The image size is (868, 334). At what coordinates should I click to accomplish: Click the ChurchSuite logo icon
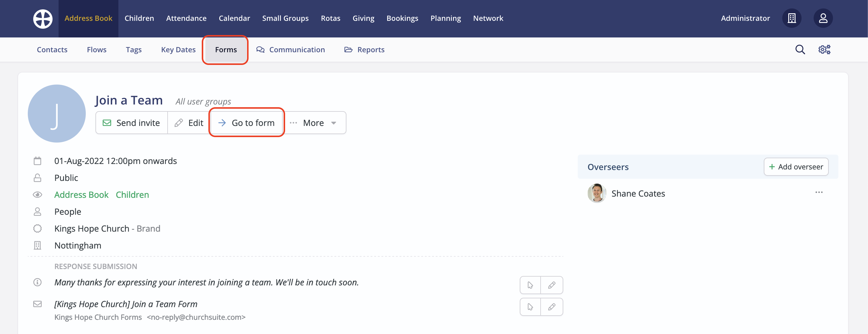(43, 18)
